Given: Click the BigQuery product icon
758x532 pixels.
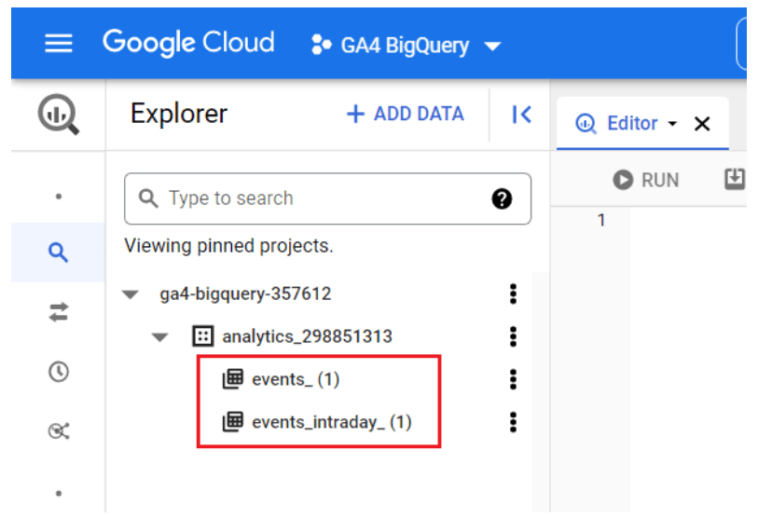Looking at the screenshot, I should (x=59, y=115).
